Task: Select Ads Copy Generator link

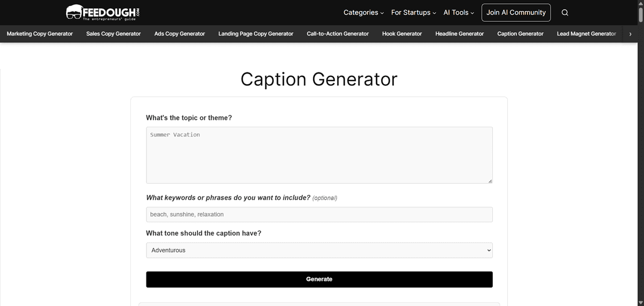Action: point(179,34)
